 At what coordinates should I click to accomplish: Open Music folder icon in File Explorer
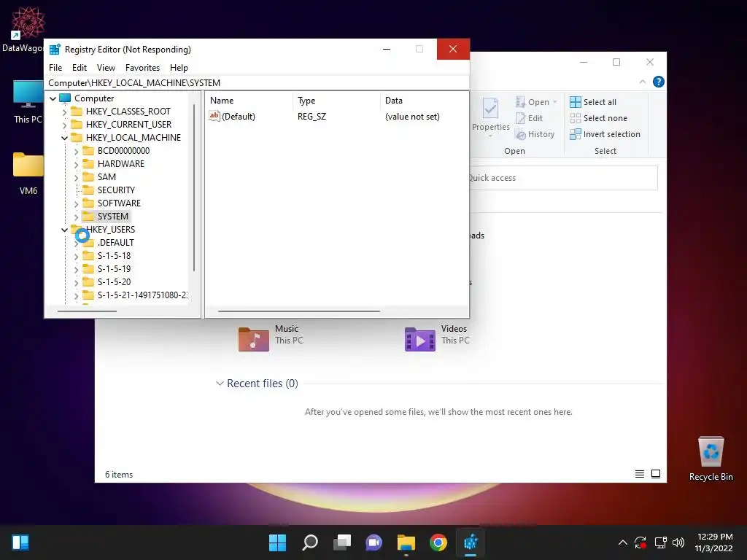(x=253, y=339)
